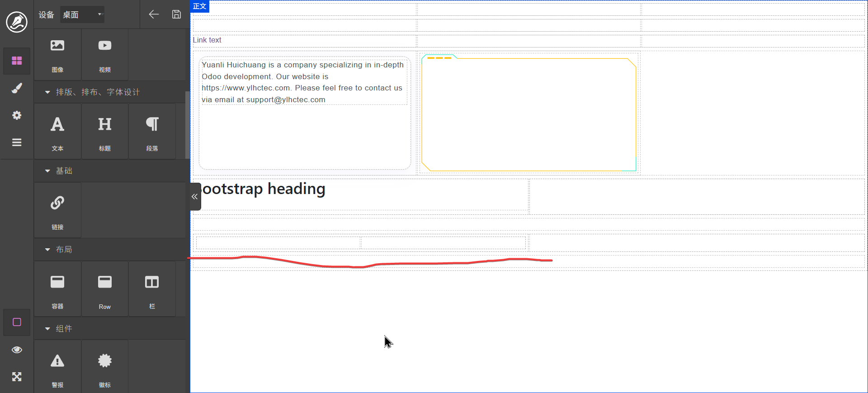The height and width of the screenshot is (393, 868).
Task: Select the 视频 video block
Action: tap(104, 55)
